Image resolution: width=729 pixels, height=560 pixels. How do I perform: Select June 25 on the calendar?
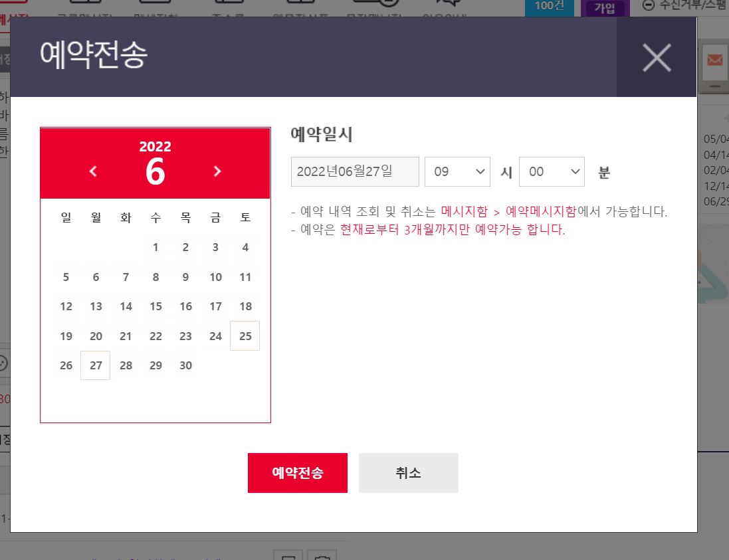coord(245,335)
